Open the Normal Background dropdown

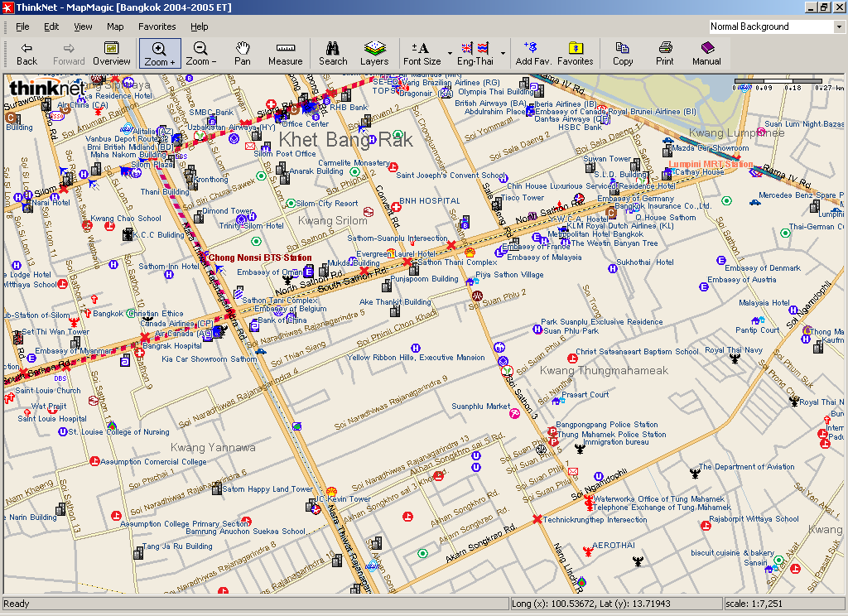point(839,26)
